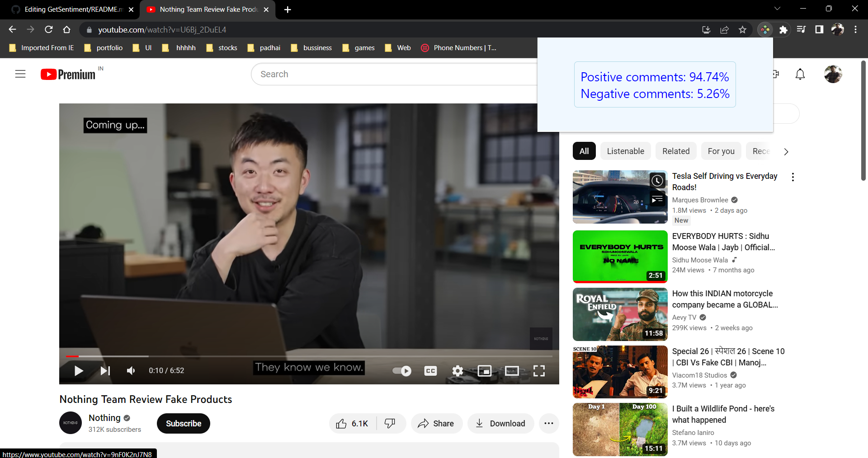Select the For you filter chip
The height and width of the screenshot is (458, 868).
[721, 151]
